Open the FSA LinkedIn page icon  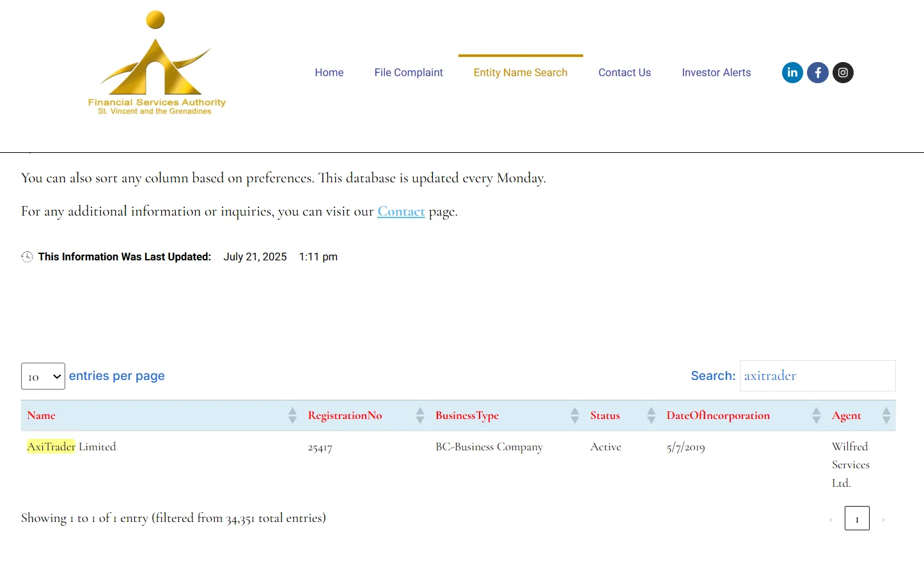[x=792, y=72]
